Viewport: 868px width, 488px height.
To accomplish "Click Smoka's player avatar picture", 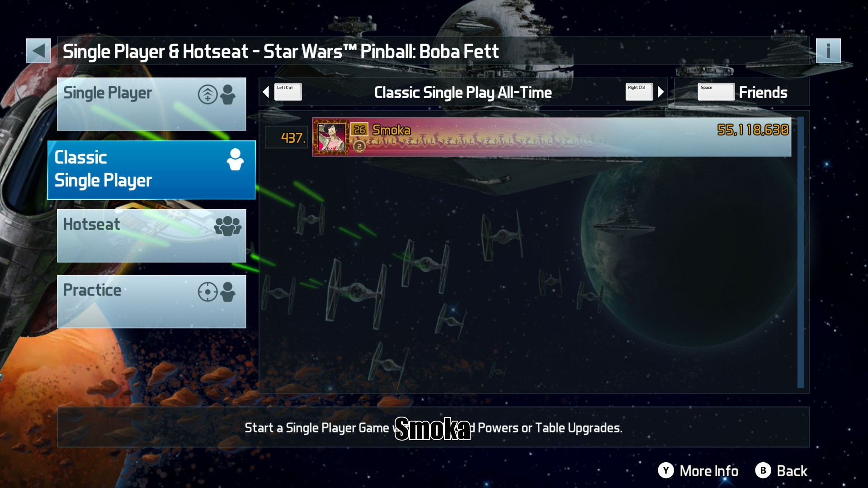I will [x=331, y=137].
